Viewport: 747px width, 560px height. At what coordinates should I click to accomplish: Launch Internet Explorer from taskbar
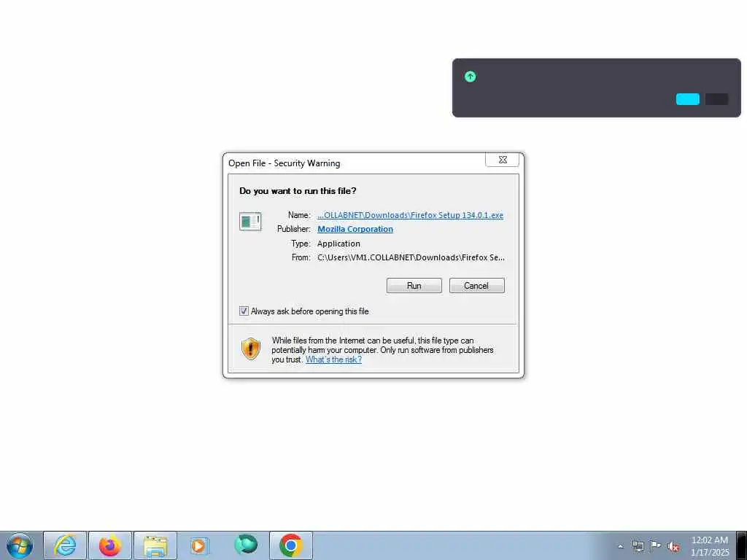pyautogui.click(x=65, y=545)
